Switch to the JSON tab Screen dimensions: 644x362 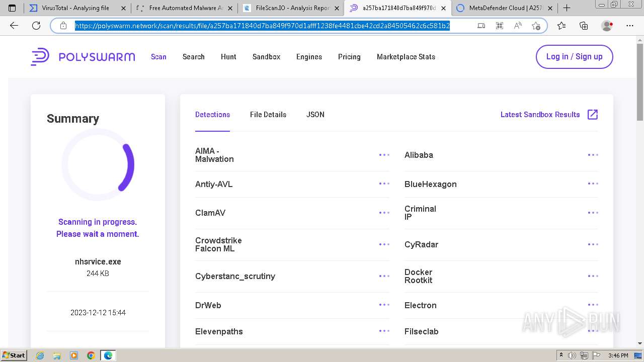pyautogui.click(x=315, y=115)
